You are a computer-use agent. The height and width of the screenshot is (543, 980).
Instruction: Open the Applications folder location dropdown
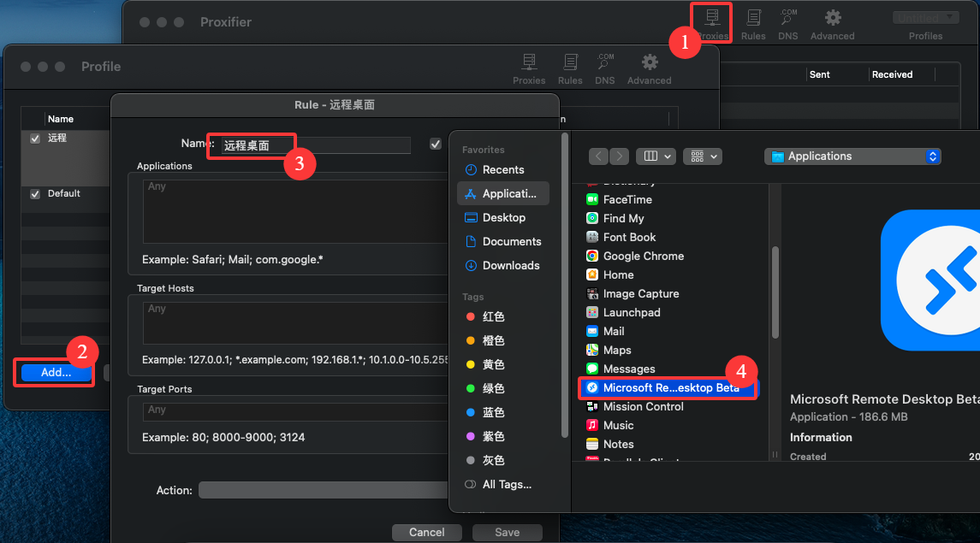click(x=852, y=156)
